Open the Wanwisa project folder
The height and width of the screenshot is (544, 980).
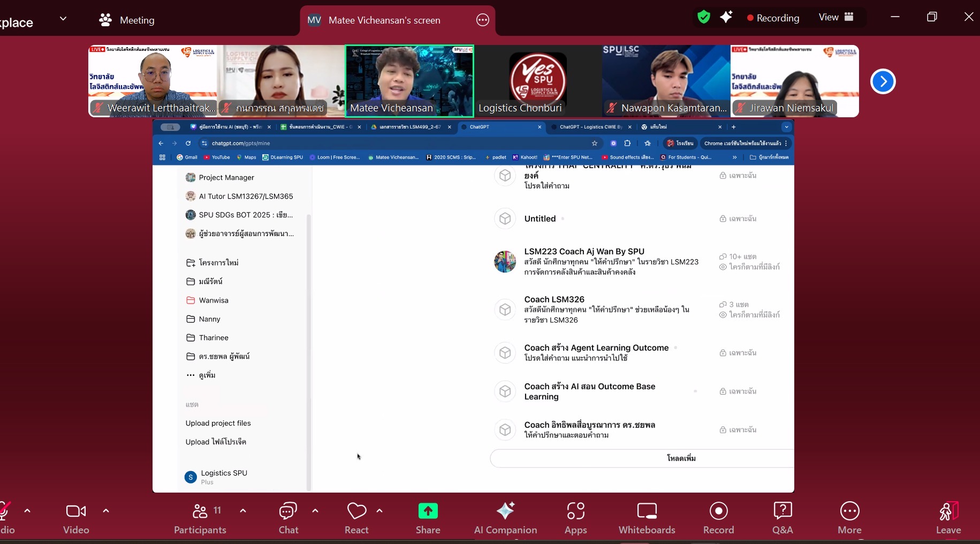point(207,300)
